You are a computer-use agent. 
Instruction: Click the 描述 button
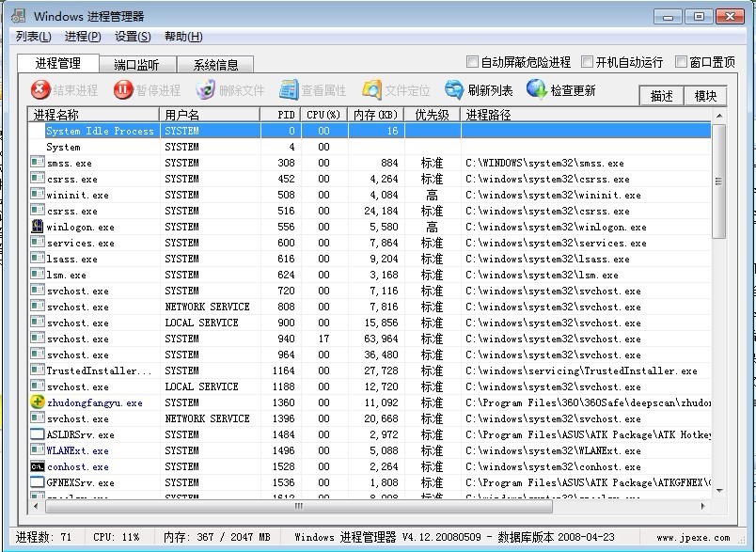click(x=662, y=96)
